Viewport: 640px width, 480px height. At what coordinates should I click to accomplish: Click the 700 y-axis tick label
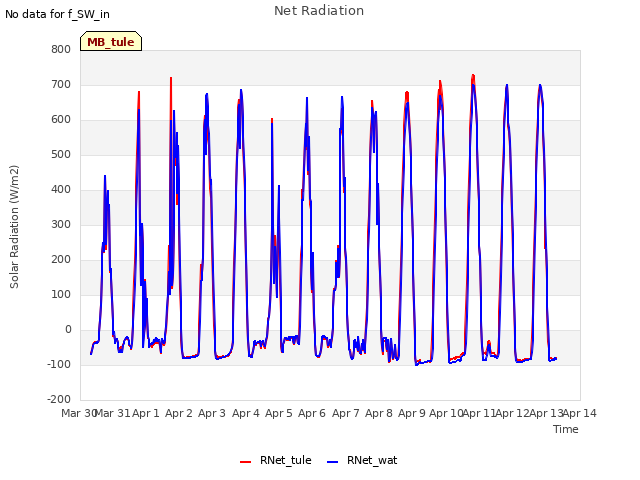tap(61, 84)
